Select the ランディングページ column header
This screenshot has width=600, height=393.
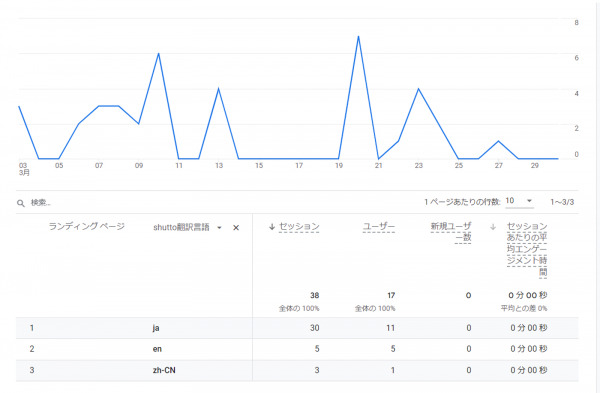pos(86,226)
